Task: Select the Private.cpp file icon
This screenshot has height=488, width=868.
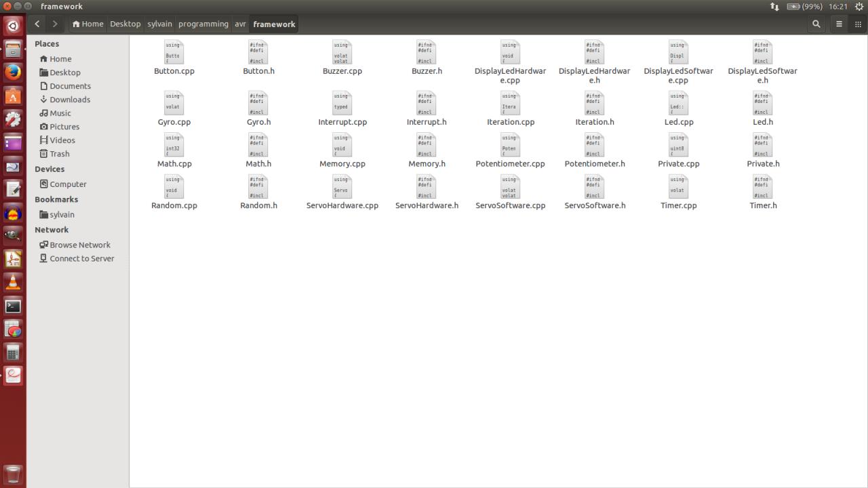Action: click(679, 145)
